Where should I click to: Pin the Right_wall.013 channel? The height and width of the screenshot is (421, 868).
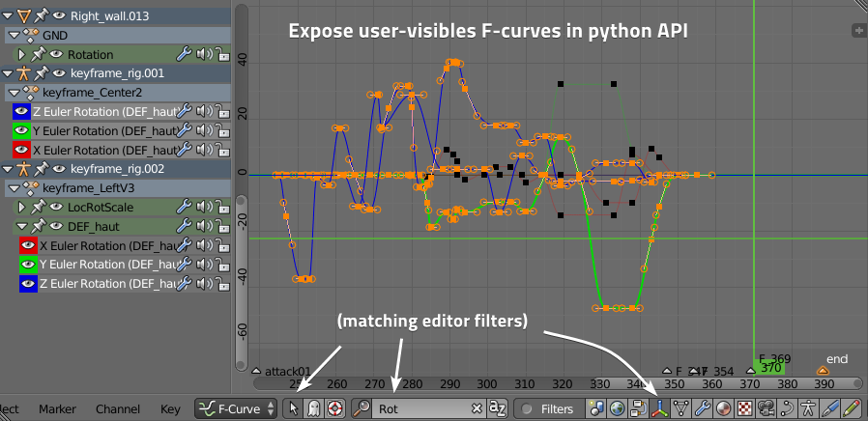(x=41, y=15)
